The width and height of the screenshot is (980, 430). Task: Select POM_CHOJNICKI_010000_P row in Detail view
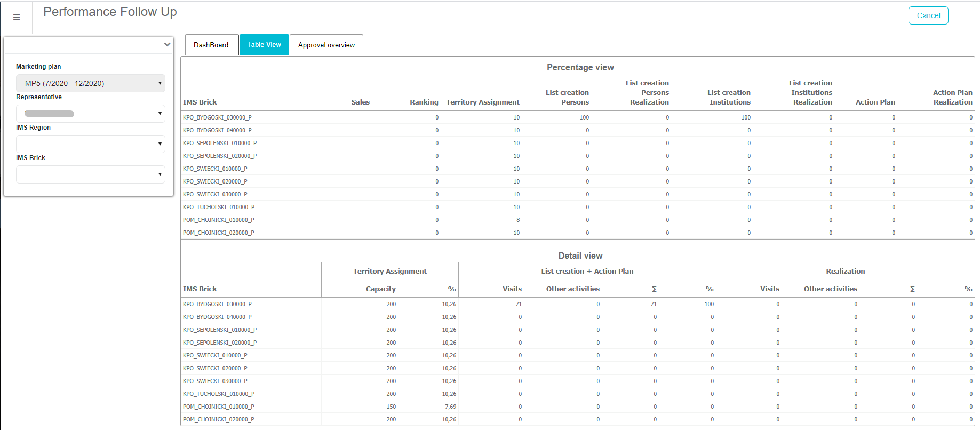click(218, 407)
